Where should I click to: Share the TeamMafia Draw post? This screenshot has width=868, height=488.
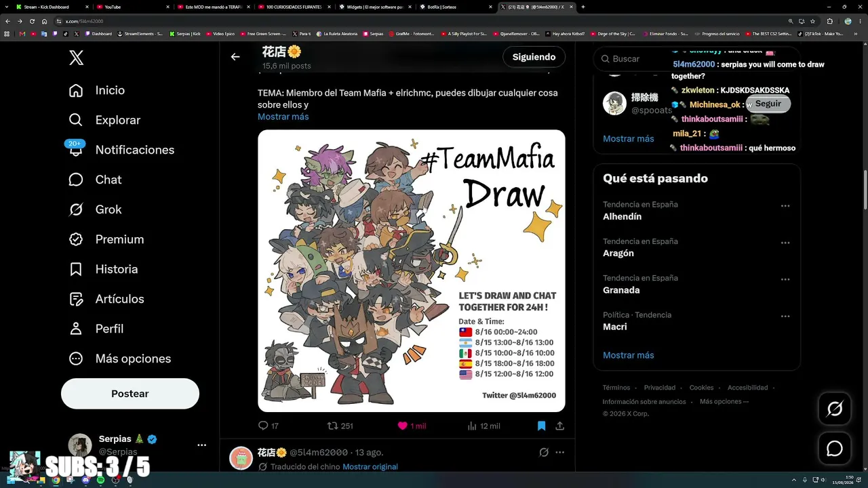(560, 426)
